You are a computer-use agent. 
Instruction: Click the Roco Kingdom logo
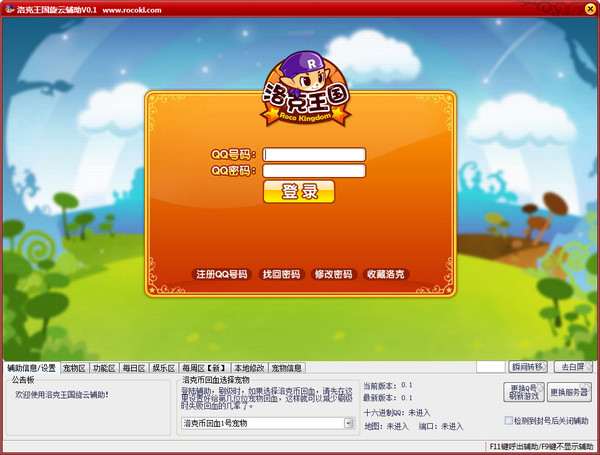(305, 89)
